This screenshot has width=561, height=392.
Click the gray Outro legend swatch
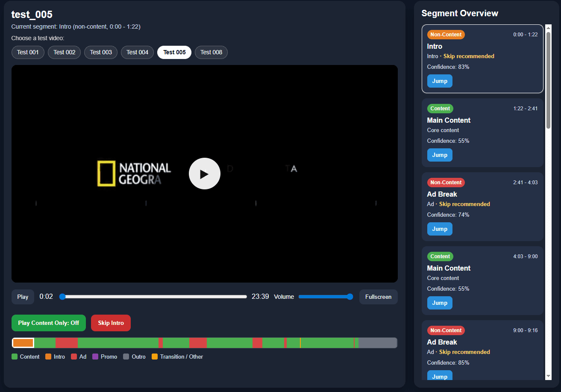126,357
